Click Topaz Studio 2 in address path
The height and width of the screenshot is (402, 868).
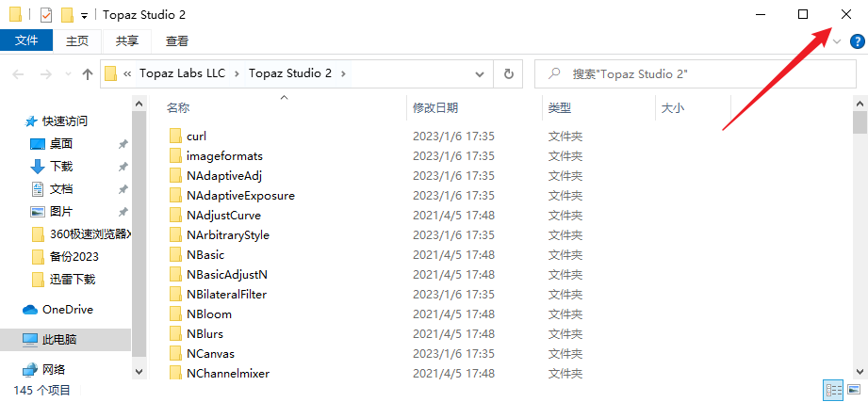coord(289,73)
